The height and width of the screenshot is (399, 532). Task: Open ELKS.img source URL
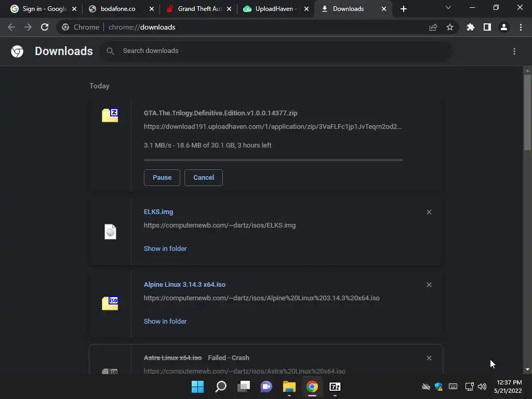point(220,225)
